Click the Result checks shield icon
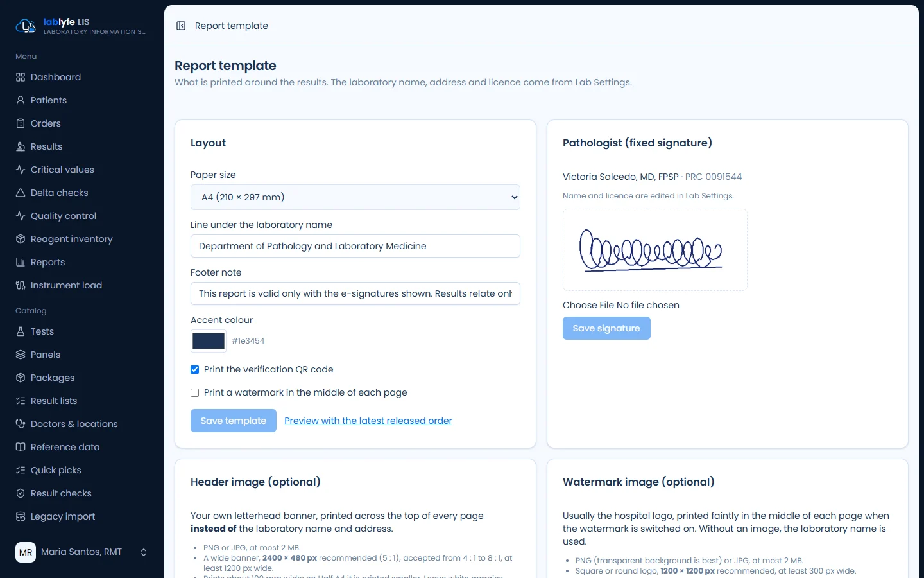The image size is (924, 578). (x=21, y=493)
